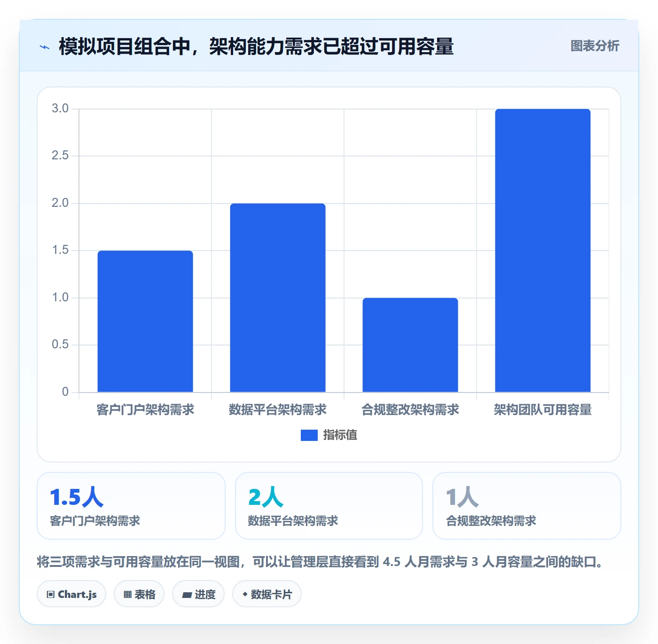Click the 数据平台架构需求 x-axis label
Screen dimensions: 658x644
click(278, 410)
